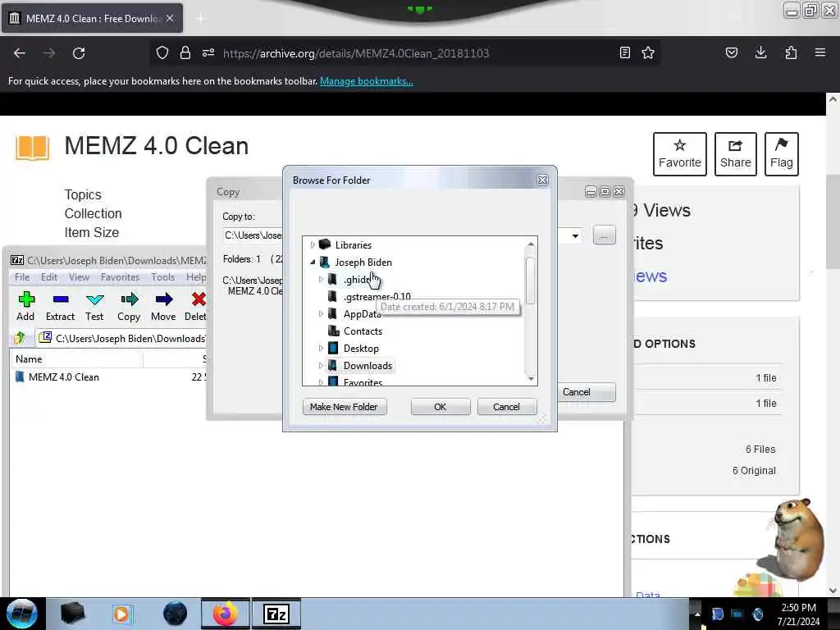The image size is (840, 630).
Task: Click the Name column header in 7-Zip
Action: coord(76,359)
